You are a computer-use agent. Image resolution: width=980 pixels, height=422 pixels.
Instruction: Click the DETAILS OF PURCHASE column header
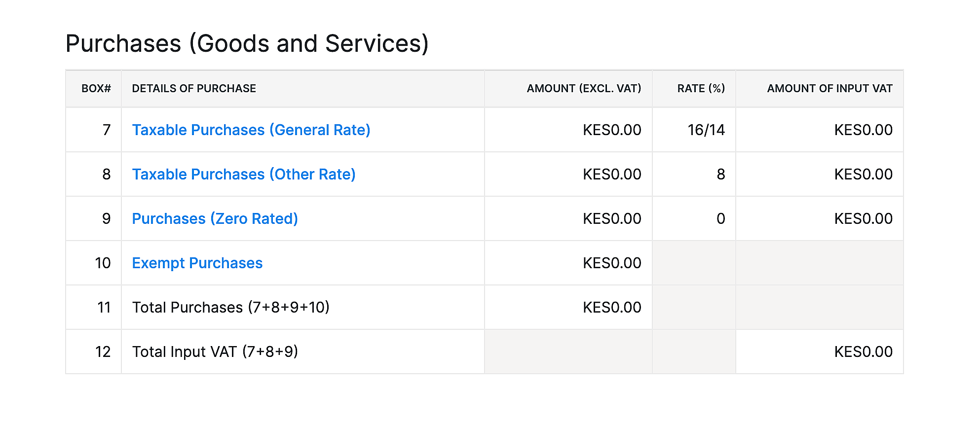point(194,88)
